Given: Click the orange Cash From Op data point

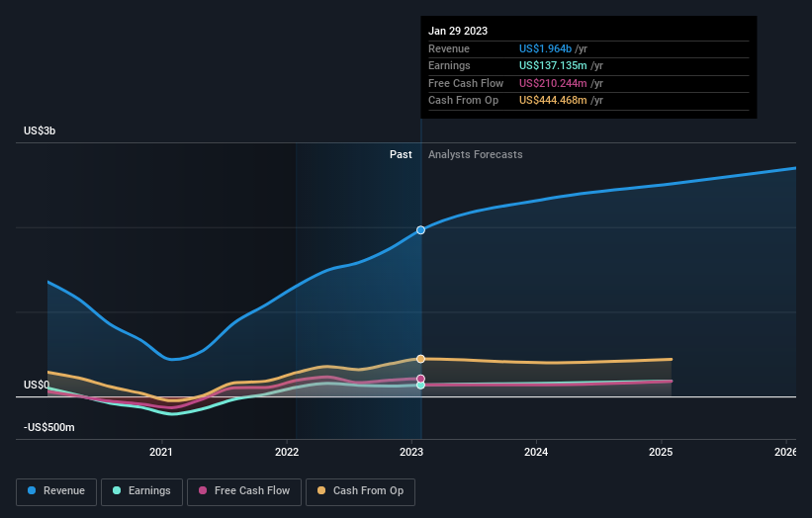Looking at the screenshot, I should coord(421,359).
